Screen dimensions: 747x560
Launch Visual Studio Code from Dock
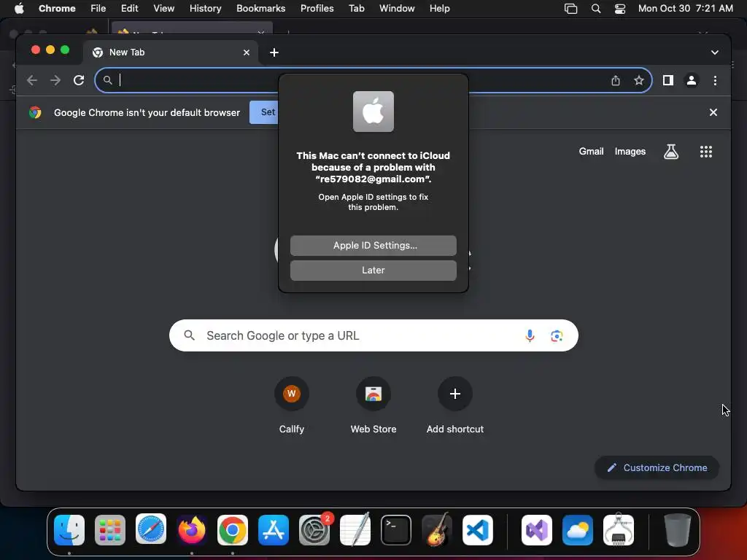(x=477, y=529)
